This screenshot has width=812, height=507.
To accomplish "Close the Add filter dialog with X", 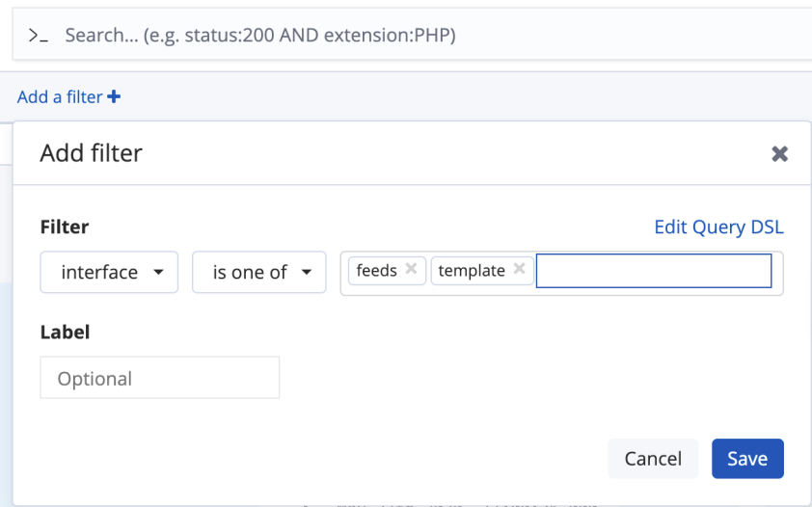I will [779, 153].
